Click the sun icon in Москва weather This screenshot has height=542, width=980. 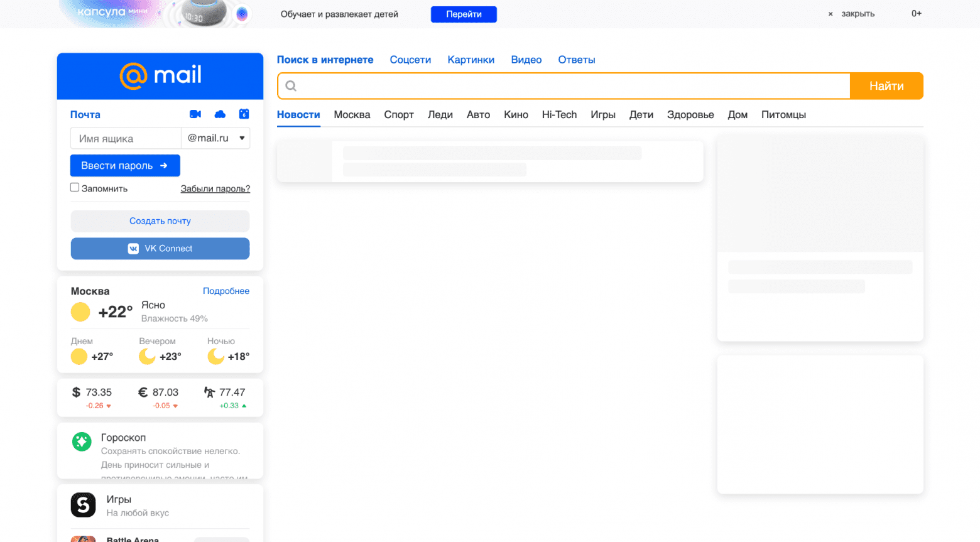(80, 312)
